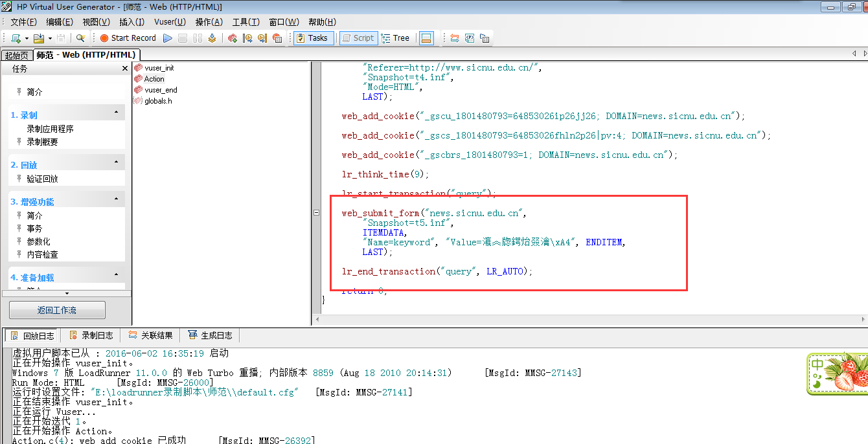This screenshot has height=444, width=868.
Task: Run the script with the blue Play icon
Action: point(168,38)
